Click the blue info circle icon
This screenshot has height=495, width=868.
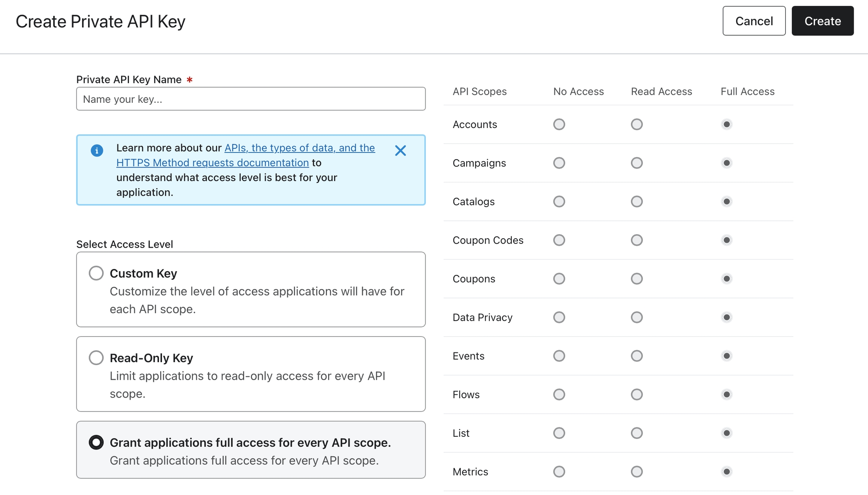[x=97, y=151]
